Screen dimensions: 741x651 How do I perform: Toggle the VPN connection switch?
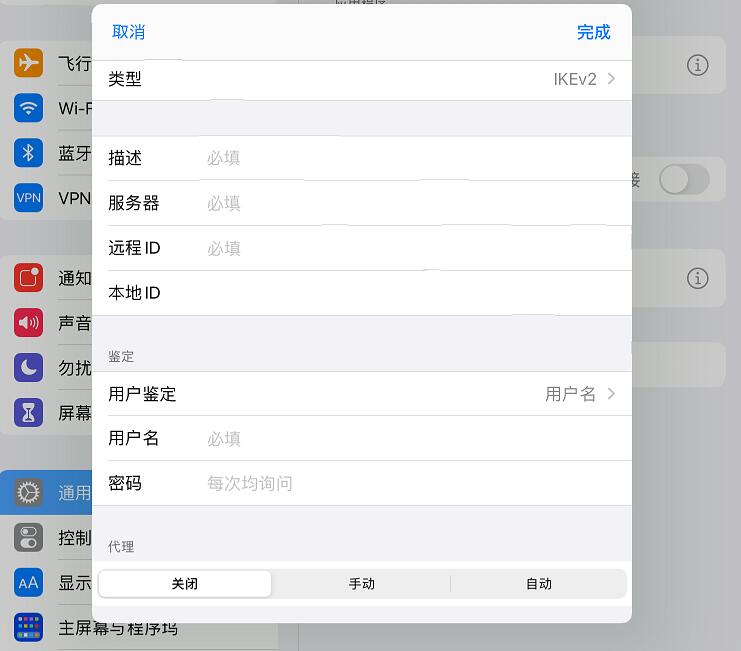[684, 180]
